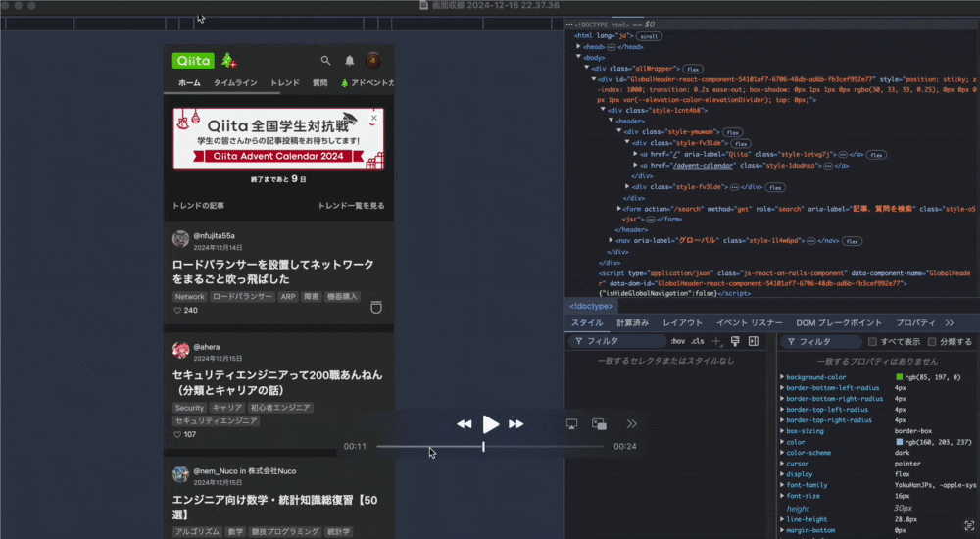Switch to the 計算済み tab

632,322
